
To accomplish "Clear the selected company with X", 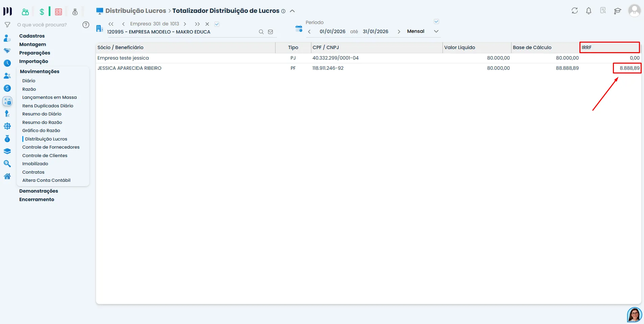I will [x=207, y=24].
